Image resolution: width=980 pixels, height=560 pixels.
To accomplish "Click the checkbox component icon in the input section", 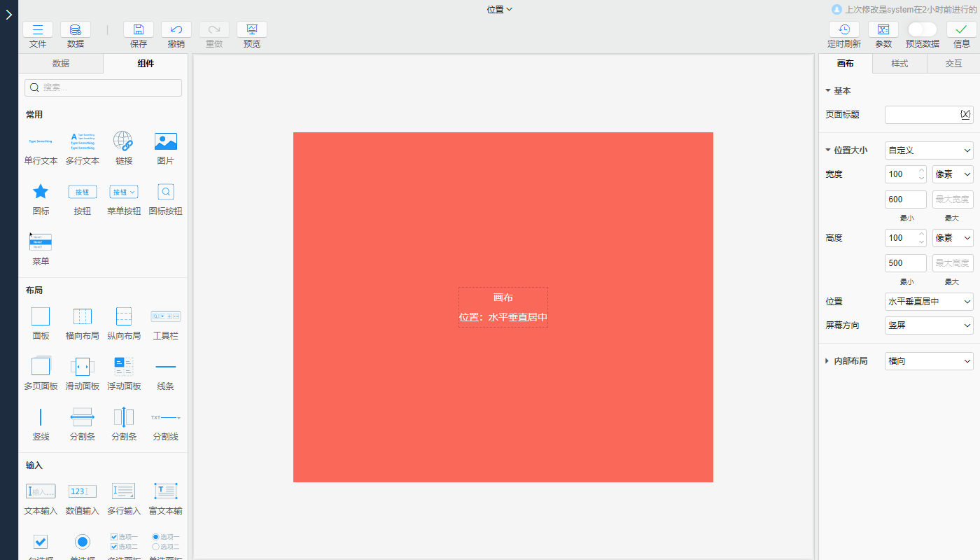I will [x=41, y=542].
